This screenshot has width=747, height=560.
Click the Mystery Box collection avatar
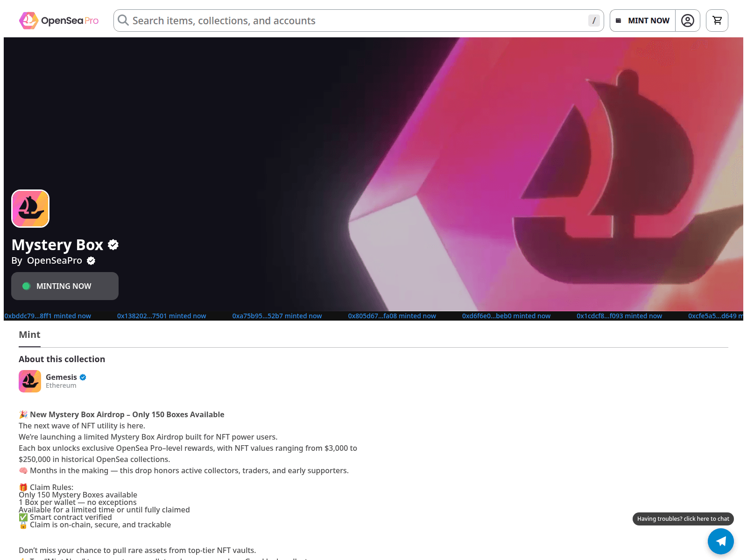(x=30, y=209)
